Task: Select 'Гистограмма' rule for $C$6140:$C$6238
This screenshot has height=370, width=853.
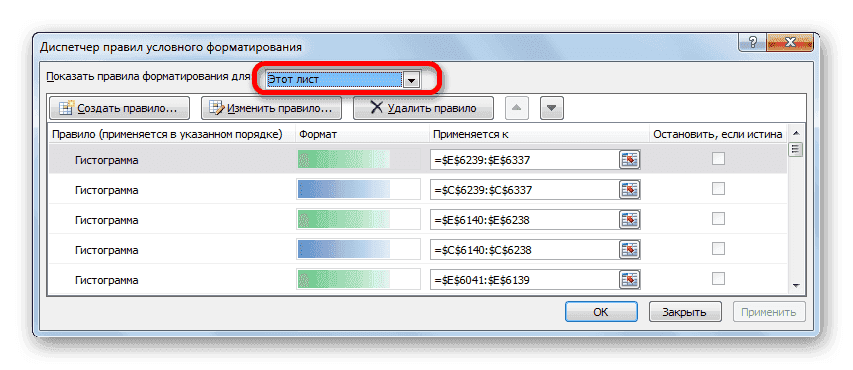Action: pyautogui.click(x=106, y=250)
